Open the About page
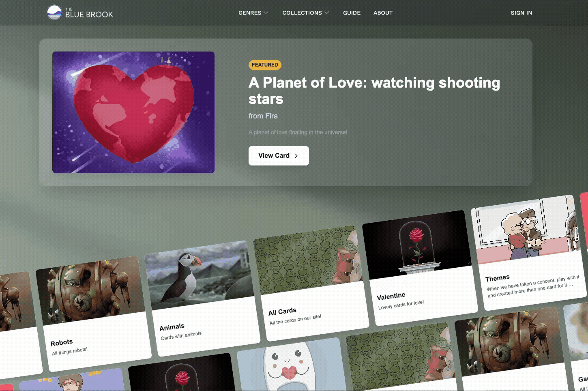Image resolution: width=588 pixels, height=391 pixels. click(x=383, y=13)
